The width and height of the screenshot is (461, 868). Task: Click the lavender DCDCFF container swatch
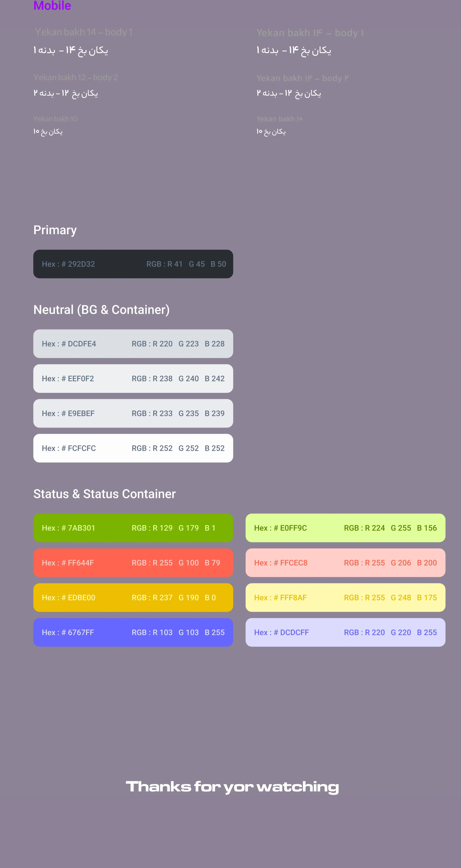pyautogui.click(x=345, y=632)
